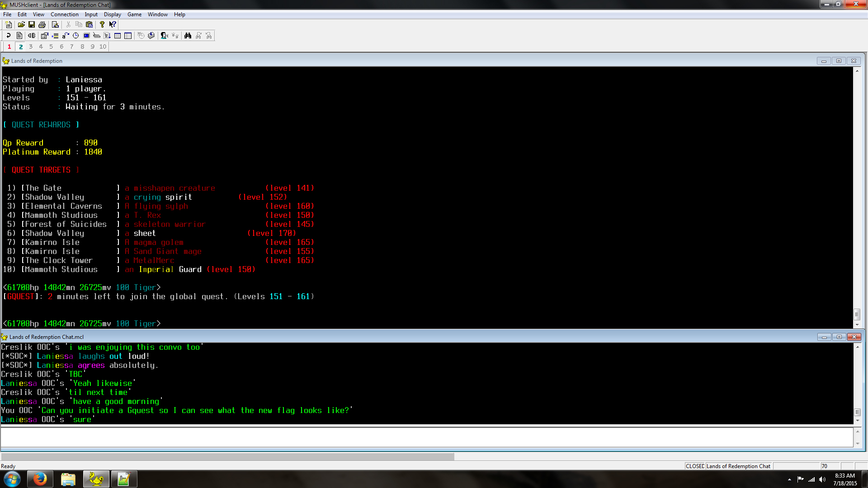The image size is (868, 488).
Task: Open the Notepad edit icon
Action: click(x=55, y=24)
